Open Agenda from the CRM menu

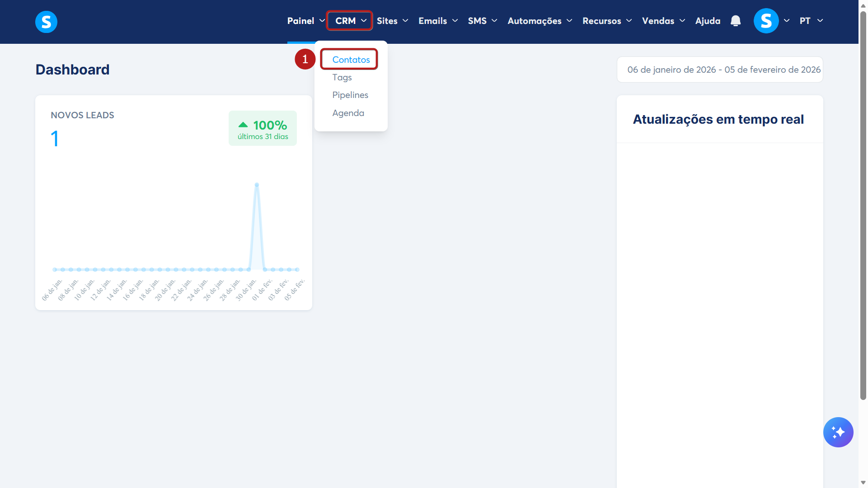point(348,113)
